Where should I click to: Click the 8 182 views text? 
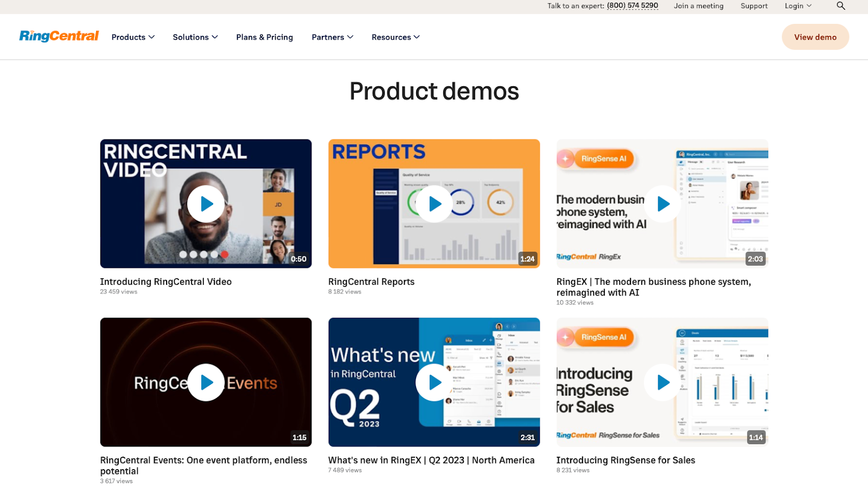click(344, 292)
